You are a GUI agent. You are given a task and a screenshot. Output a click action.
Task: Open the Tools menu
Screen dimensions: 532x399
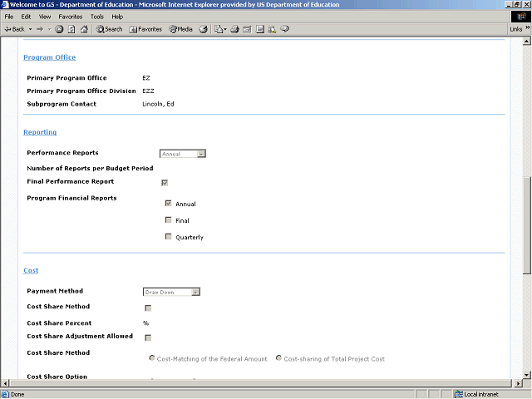point(96,17)
